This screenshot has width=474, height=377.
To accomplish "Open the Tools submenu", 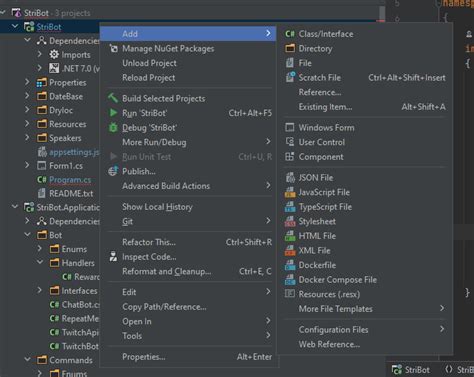I will pos(188,336).
